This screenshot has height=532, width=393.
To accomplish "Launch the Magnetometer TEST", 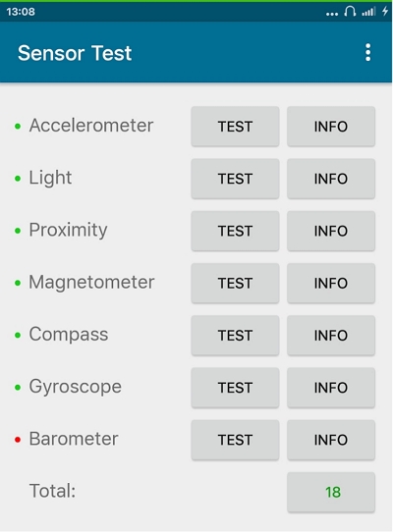I will tap(235, 284).
